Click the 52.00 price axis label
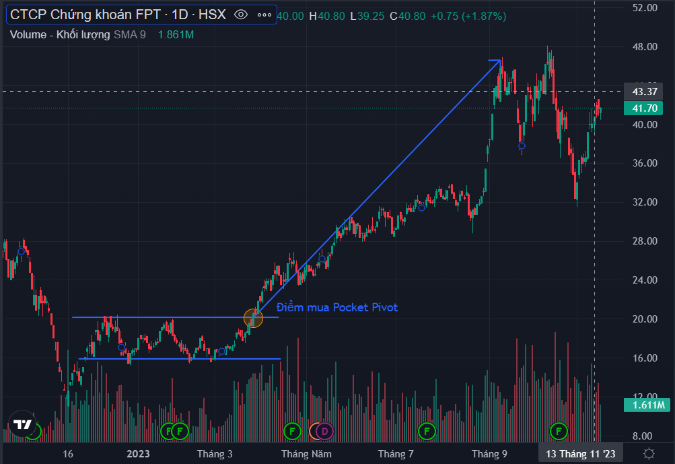This screenshot has width=675, height=464. point(644,7)
